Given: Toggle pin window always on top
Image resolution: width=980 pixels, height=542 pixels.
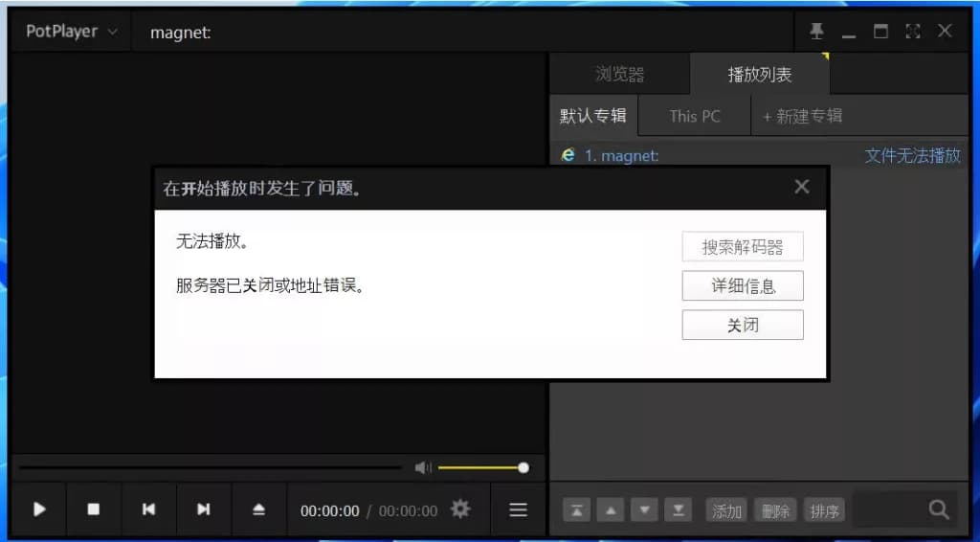Looking at the screenshot, I should click(816, 32).
